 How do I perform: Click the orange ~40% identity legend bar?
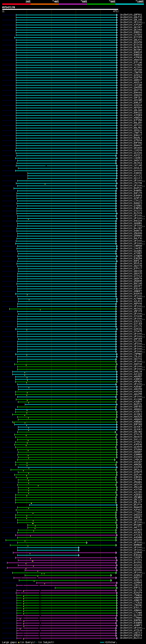(45, 4)
